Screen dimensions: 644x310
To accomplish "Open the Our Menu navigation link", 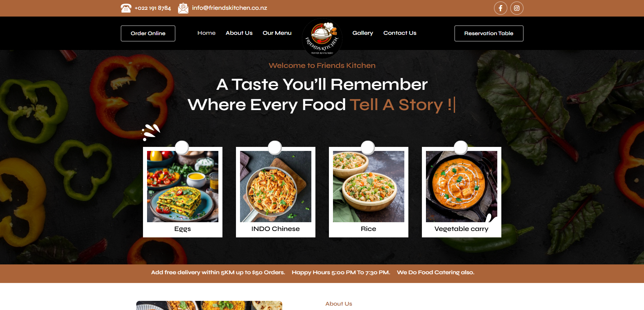I will coord(277,33).
